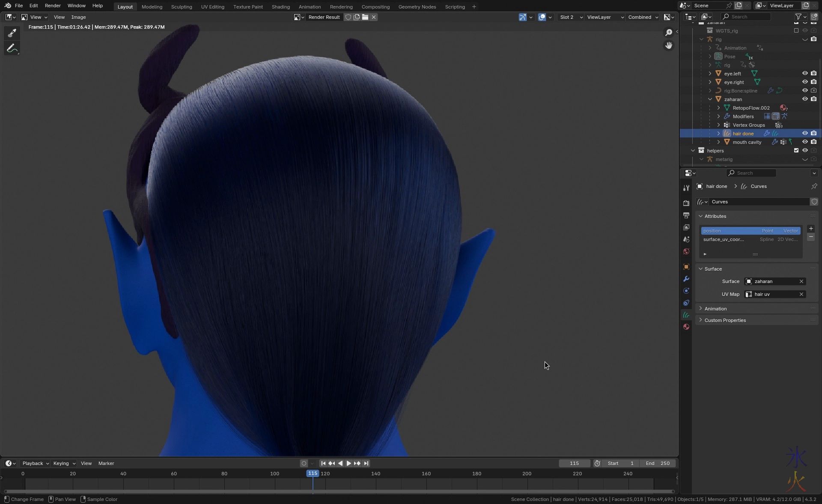Open the Render properties camera tab
Viewport: 822px width, 504px height.
(686, 203)
